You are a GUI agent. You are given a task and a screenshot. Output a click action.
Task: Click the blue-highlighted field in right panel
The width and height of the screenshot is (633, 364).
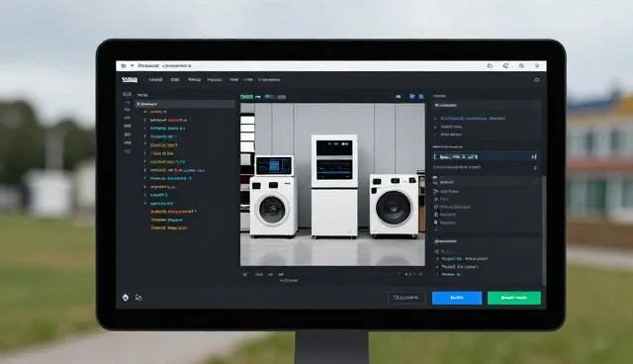tap(485, 156)
